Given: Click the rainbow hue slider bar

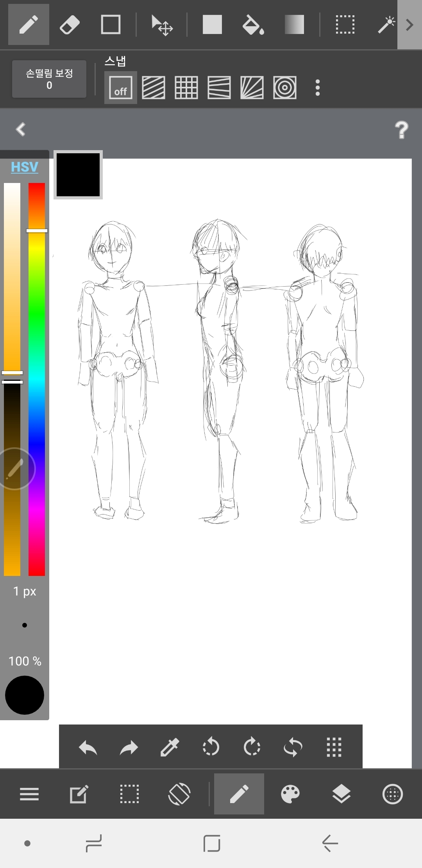Looking at the screenshot, I should tap(37, 391).
